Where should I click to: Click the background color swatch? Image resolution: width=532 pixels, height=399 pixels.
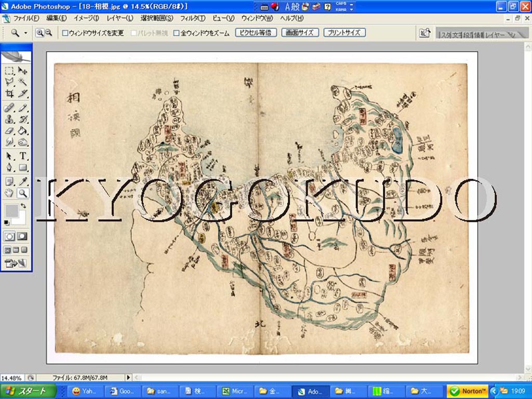(x=21, y=220)
